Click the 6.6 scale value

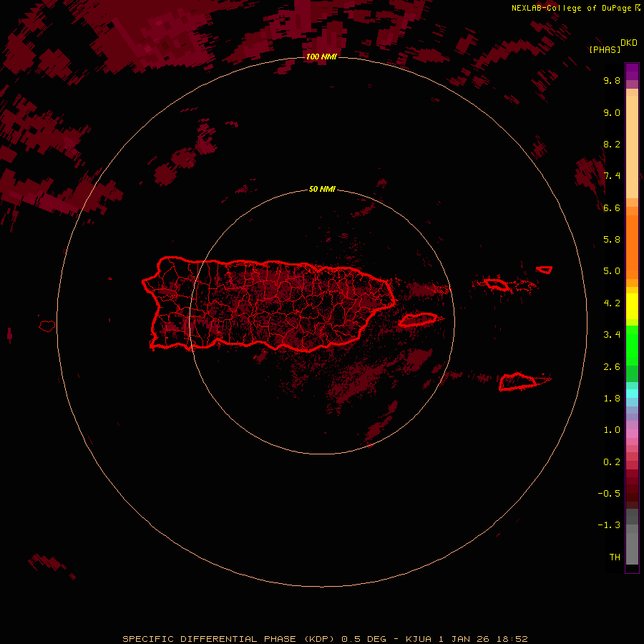click(x=612, y=208)
